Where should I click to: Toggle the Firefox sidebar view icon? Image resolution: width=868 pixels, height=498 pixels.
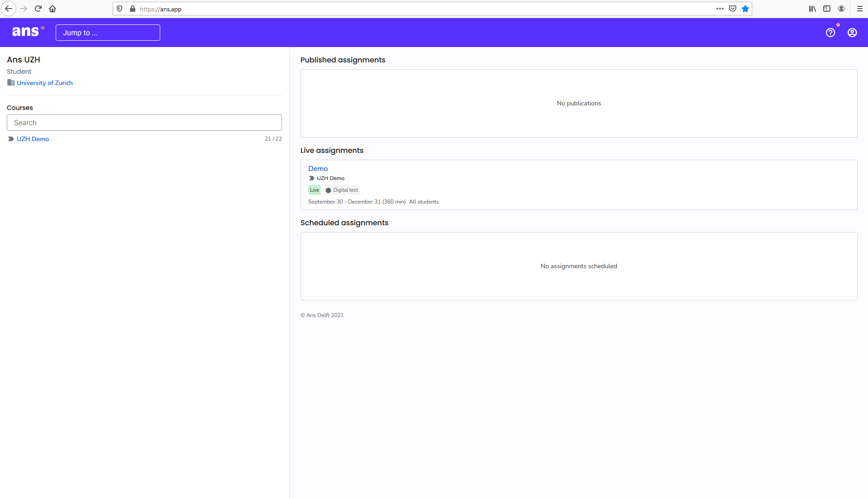pyautogui.click(x=827, y=9)
